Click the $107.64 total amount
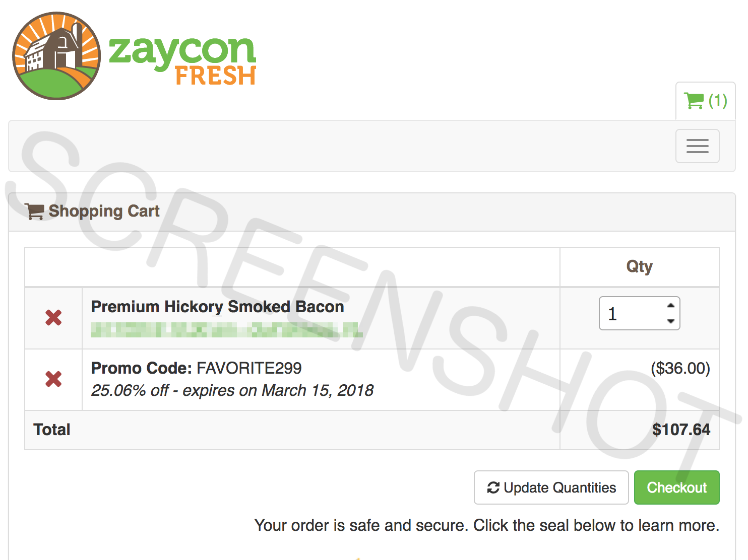 [681, 430]
